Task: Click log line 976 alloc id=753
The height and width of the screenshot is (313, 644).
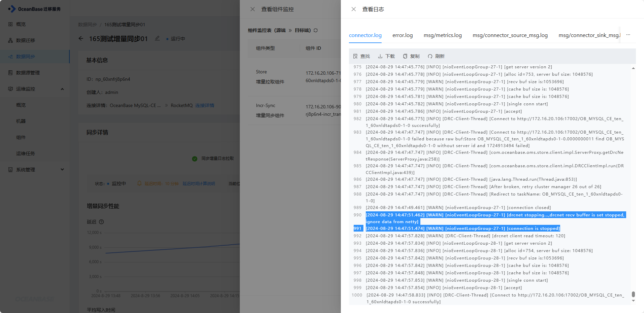Action: coord(479,74)
